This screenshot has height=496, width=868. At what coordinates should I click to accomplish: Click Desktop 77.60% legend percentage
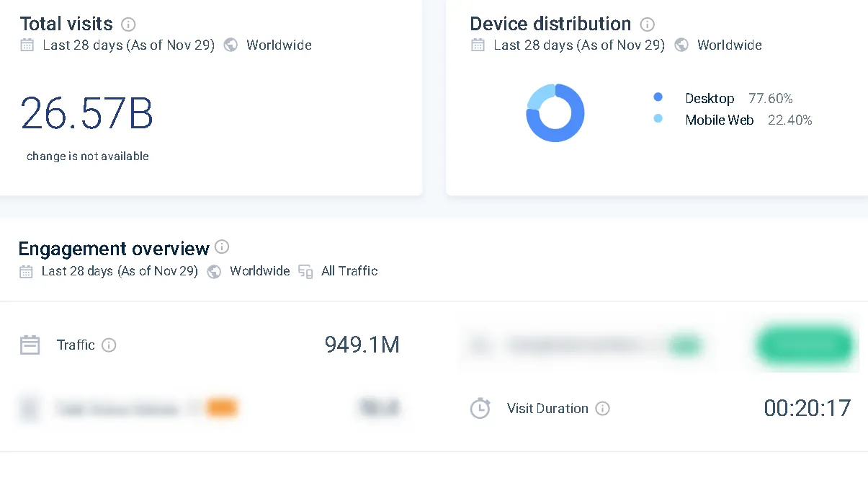tap(771, 99)
